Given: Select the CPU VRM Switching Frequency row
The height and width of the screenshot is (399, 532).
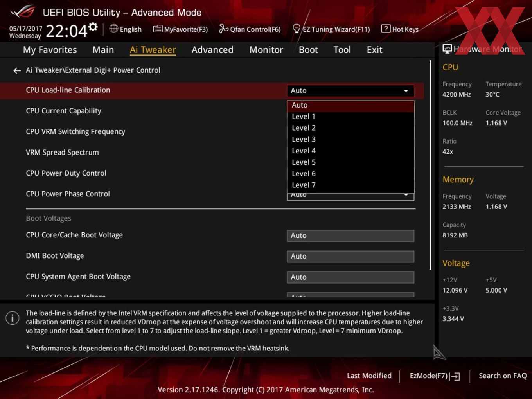Looking at the screenshot, I should point(75,132).
